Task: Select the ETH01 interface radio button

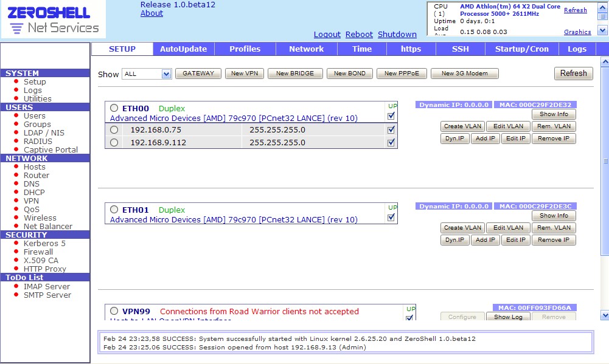Action: click(x=114, y=210)
